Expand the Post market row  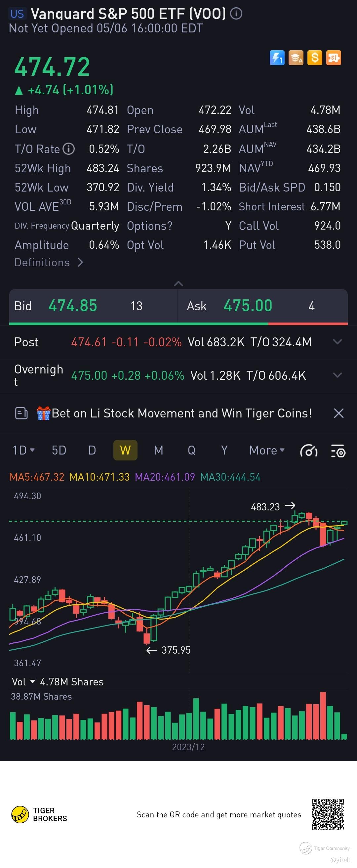[x=337, y=342]
